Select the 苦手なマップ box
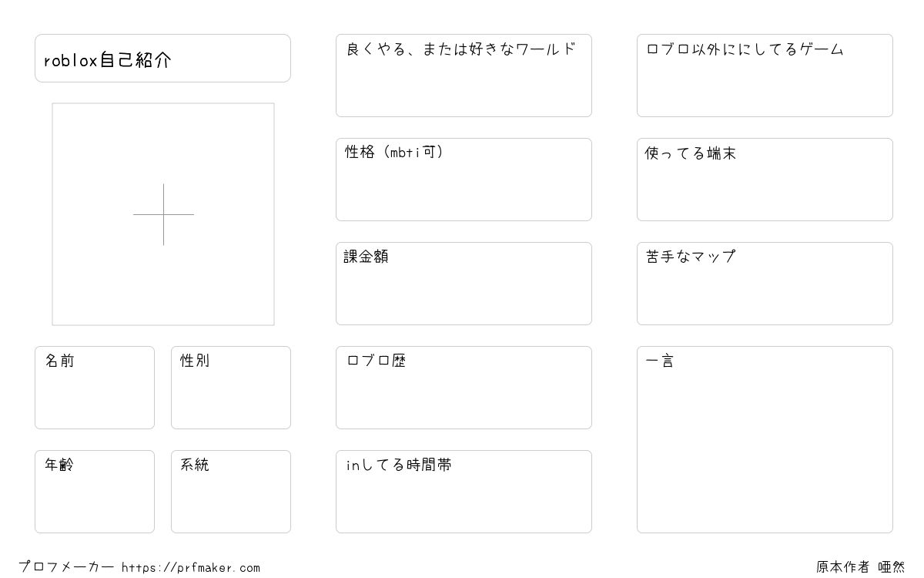This screenshot has width=924, height=578. [765, 284]
